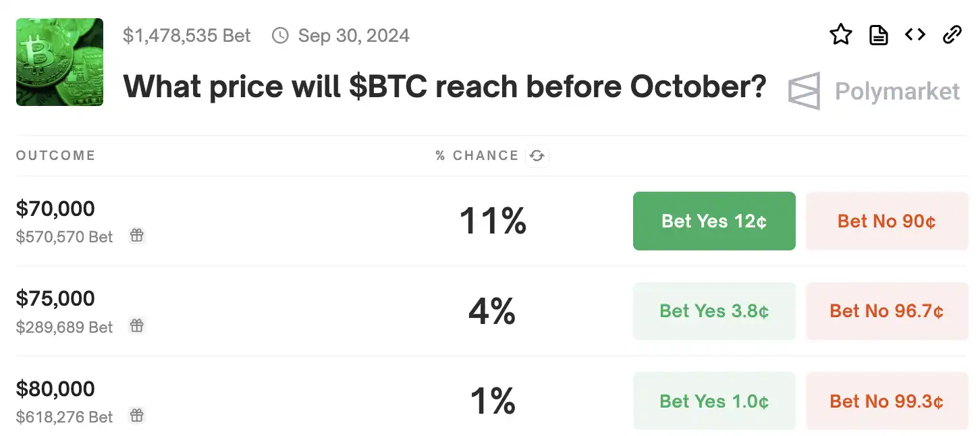Image resolution: width=980 pixels, height=436 pixels.
Task: Open the market title question link
Action: click(x=444, y=87)
